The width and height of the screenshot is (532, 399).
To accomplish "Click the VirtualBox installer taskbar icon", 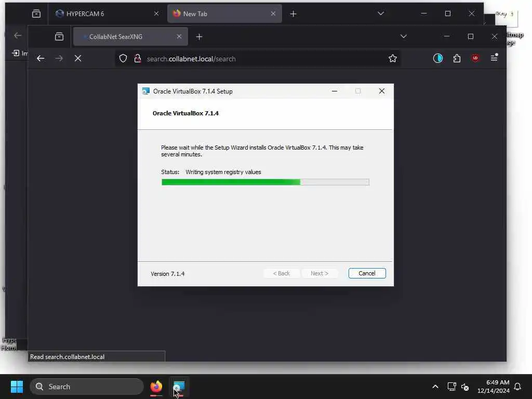I will click(x=179, y=387).
